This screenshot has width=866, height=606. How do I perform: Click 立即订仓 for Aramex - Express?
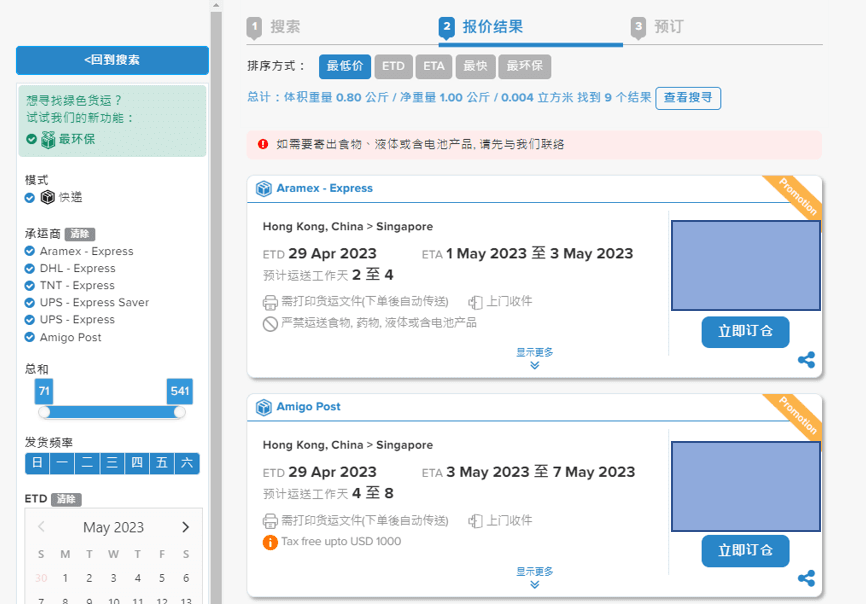(746, 331)
